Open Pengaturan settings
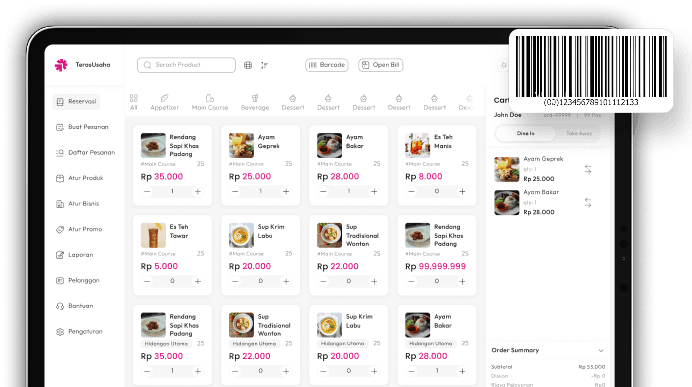692x387 pixels. pos(79,332)
